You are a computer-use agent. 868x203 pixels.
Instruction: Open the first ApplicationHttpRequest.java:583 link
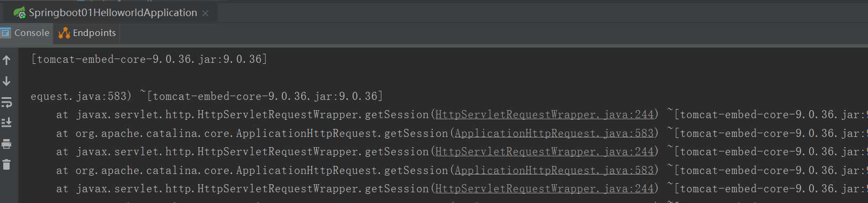click(554, 133)
